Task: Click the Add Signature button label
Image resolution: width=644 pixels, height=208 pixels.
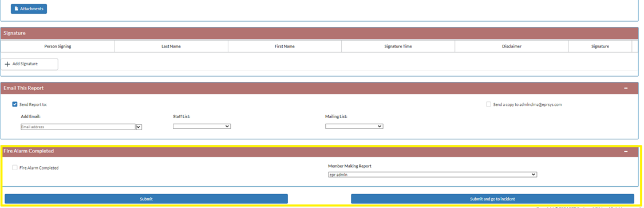Action: point(25,64)
